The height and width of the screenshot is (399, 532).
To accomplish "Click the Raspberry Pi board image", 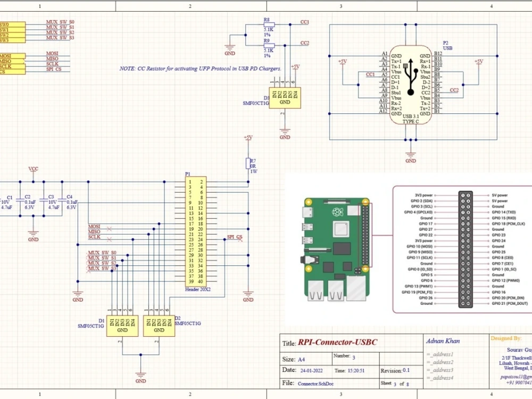I will [337, 250].
